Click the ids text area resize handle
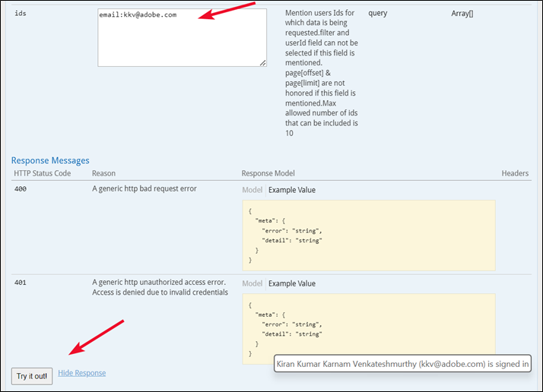Image resolution: width=543 pixels, height=392 pixels. tap(263, 63)
